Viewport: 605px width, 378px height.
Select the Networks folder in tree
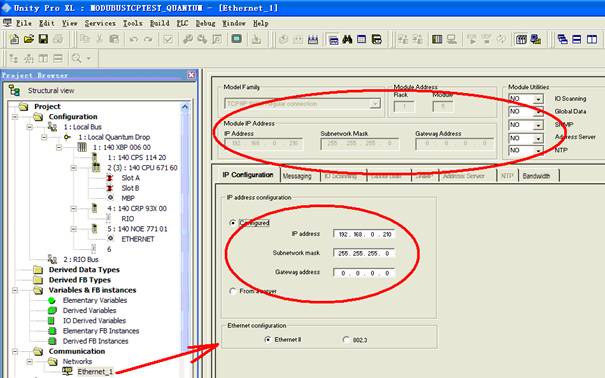click(77, 361)
